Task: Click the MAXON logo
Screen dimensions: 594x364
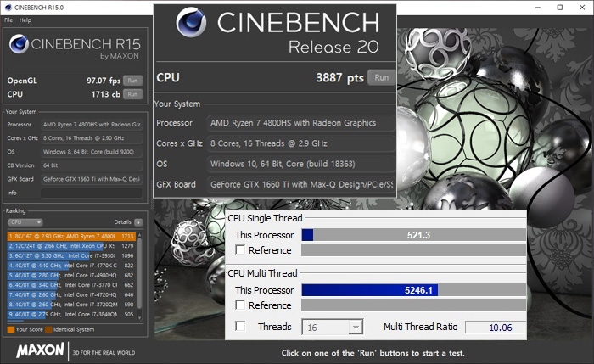Action: 40,350
